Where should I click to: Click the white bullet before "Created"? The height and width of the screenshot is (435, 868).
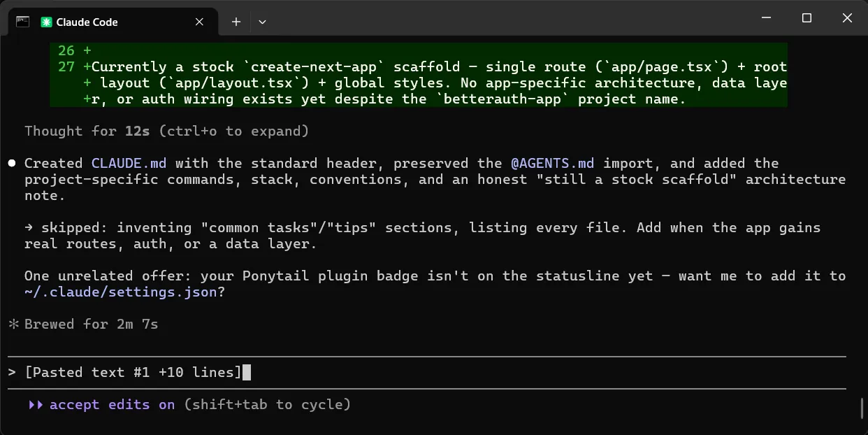(12, 163)
